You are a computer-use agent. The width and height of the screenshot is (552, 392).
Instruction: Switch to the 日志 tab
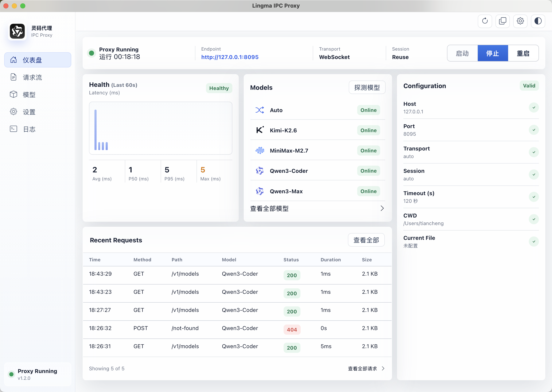pyautogui.click(x=38, y=129)
